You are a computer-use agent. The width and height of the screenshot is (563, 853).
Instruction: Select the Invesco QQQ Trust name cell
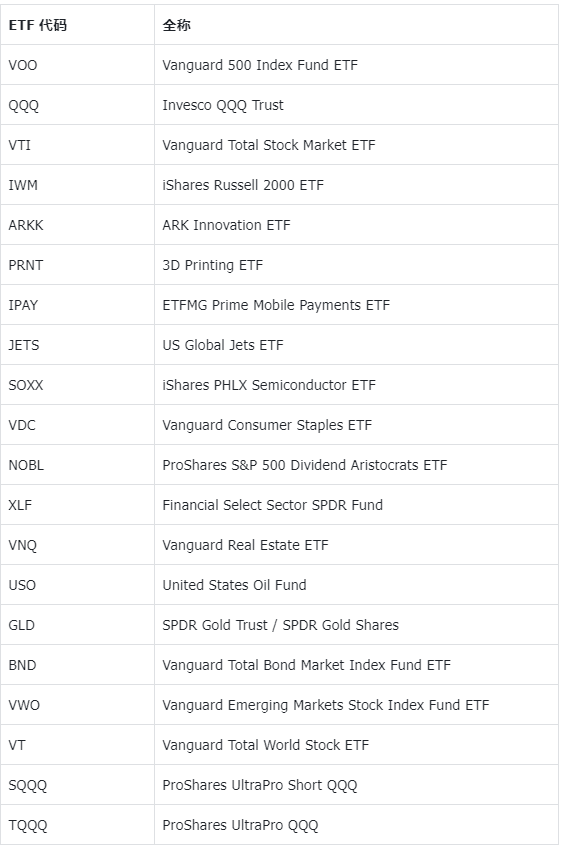356,105
